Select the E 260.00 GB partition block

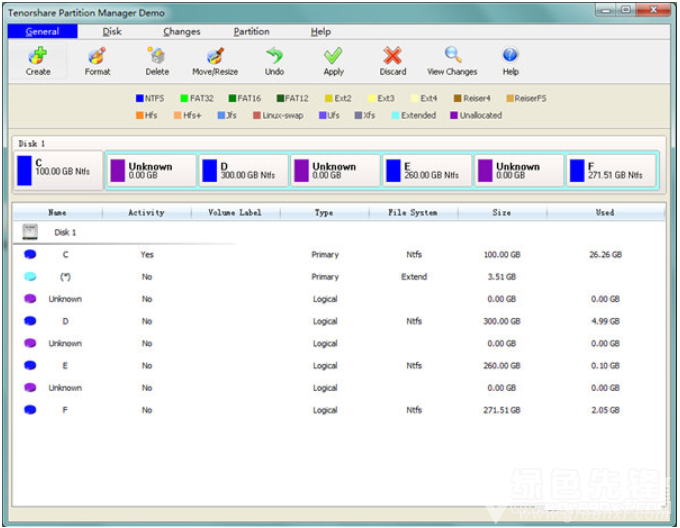tap(427, 171)
